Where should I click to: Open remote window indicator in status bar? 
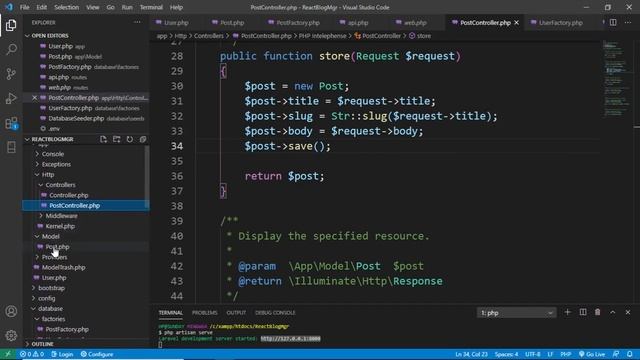(x=8, y=354)
